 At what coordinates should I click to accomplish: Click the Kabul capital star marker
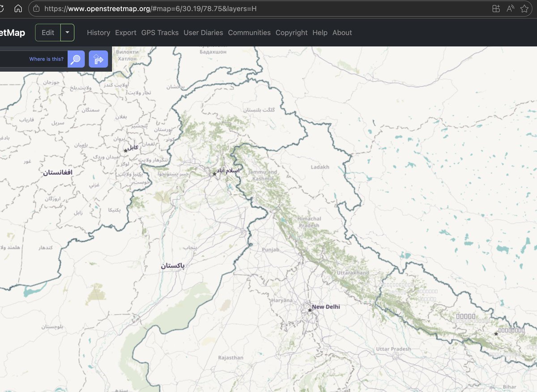pos(125,150)
